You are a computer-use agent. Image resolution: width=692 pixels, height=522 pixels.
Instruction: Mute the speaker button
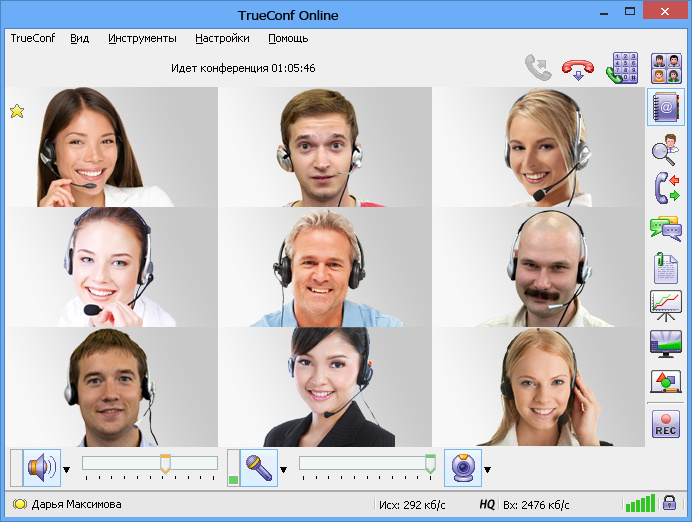coord(41,468)
